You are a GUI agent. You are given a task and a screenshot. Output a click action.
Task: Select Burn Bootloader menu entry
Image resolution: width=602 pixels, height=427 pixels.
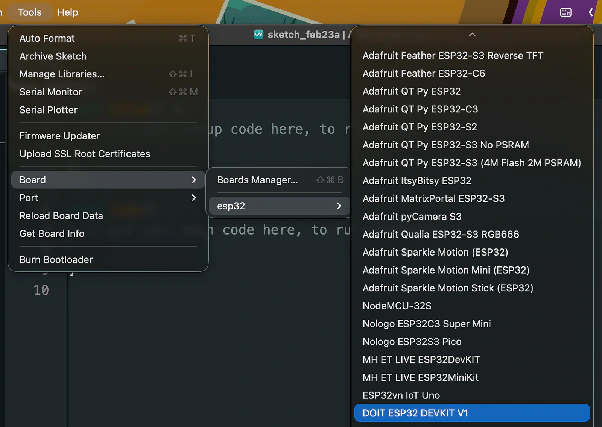point(108,260)
